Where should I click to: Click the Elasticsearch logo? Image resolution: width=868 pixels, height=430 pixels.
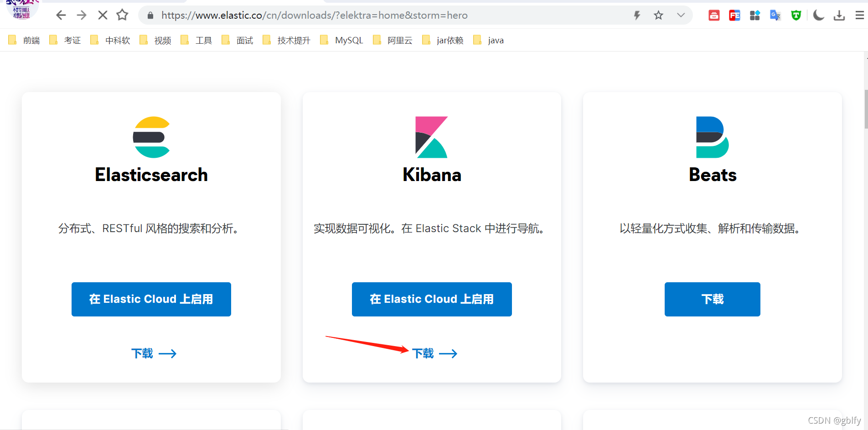tap(151, 137)
